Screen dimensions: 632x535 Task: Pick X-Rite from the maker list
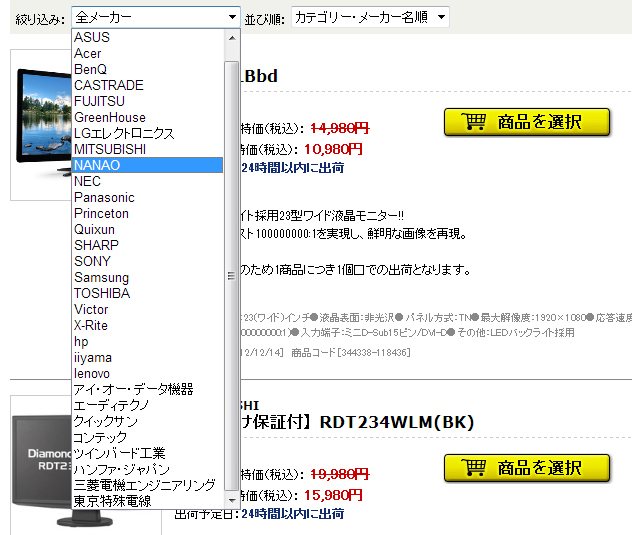point(148,325)
